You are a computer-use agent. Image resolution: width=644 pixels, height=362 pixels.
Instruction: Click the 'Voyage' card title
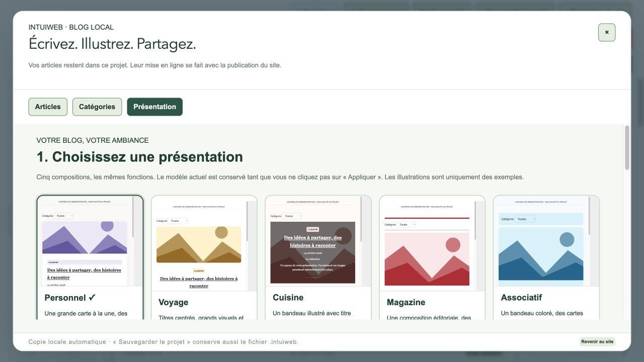174,302
